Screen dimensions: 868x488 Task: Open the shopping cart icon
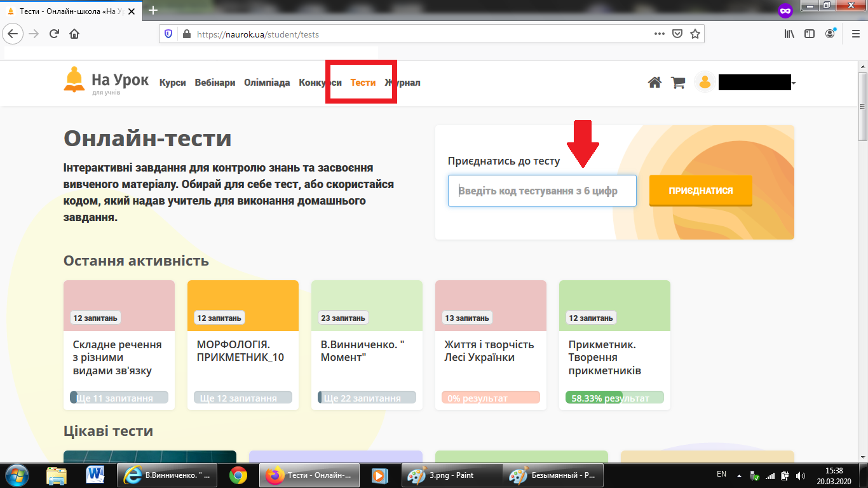[x=678, y=82]
